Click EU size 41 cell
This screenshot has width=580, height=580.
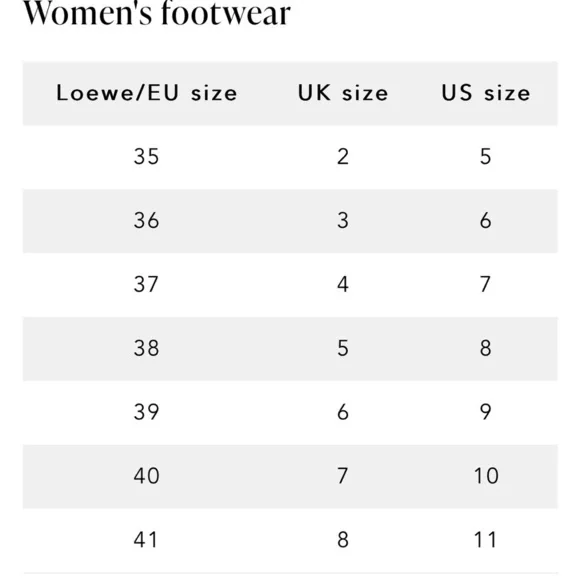pyautogui.click(x=146, y=540)
